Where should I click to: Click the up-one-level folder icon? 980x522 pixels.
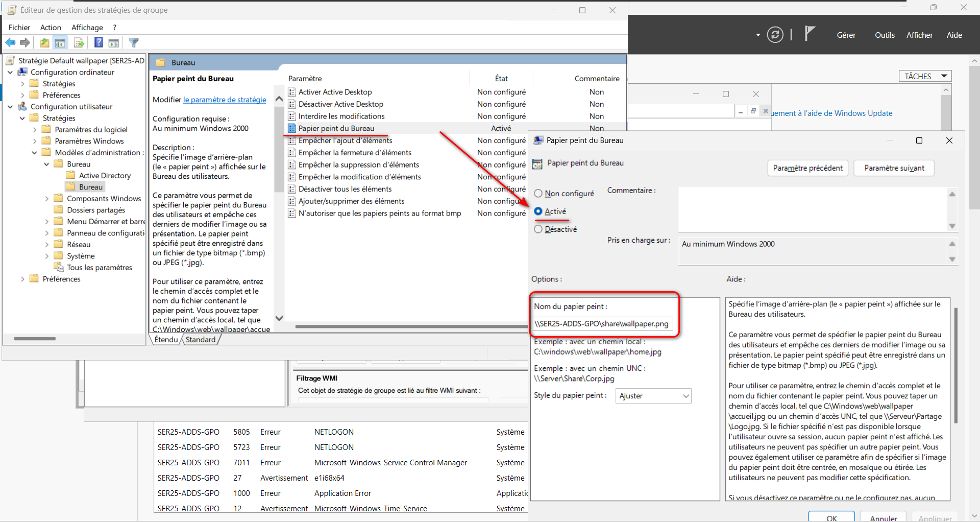point(45,43)
